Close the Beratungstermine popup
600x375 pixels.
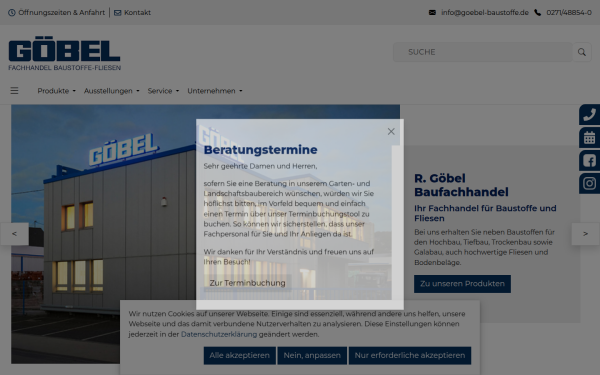(x=391, y=132)
